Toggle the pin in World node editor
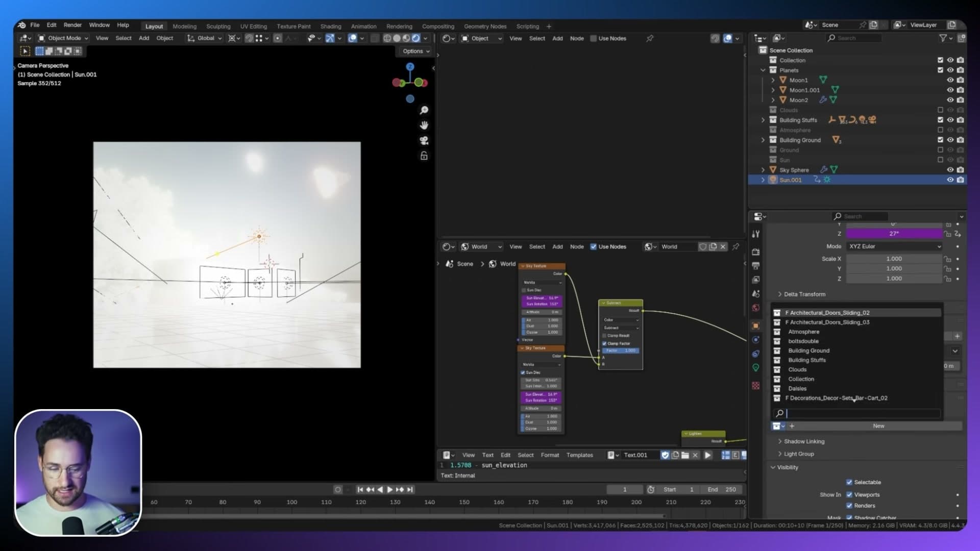980x551 pixels. [x=736, y=247]
